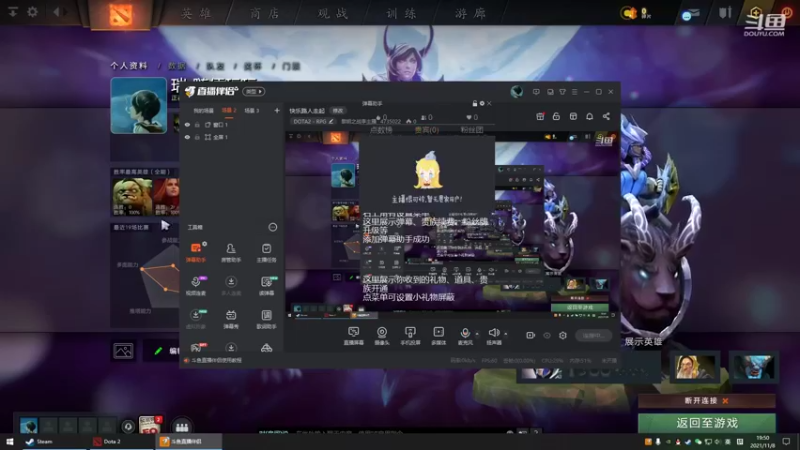Toggle the lock on 弹幕助手 panel
Viewport: 800px width, 450px height.
tap(474, 104)
